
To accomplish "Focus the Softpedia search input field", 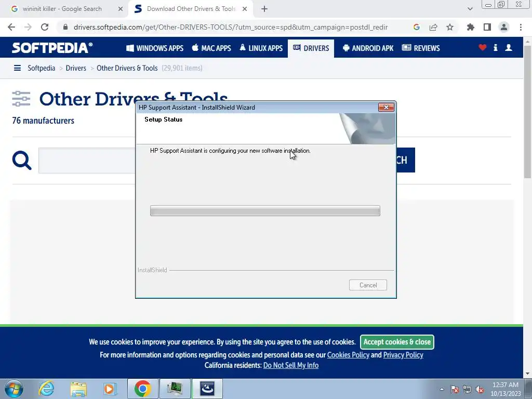I will pos(87,161).
